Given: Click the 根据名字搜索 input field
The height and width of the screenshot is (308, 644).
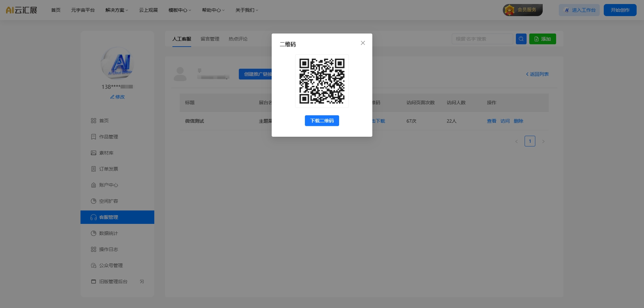Looking at the screenshot, I should tap(482, 39).
